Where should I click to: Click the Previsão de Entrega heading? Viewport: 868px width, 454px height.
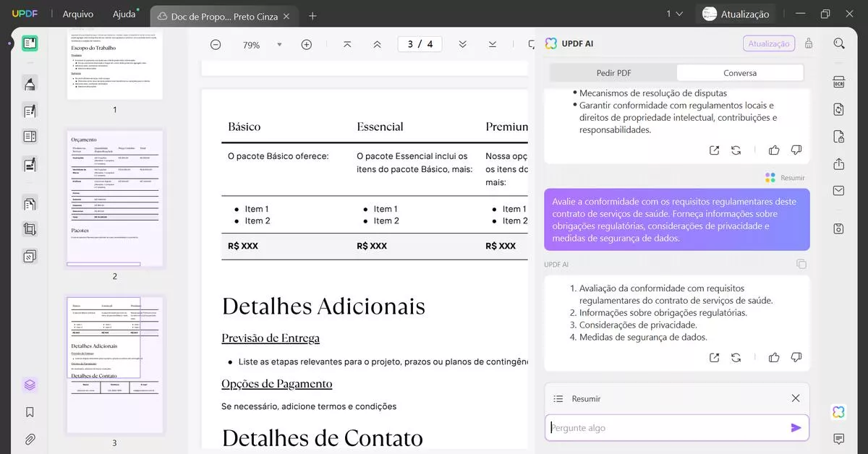(271, 338)
